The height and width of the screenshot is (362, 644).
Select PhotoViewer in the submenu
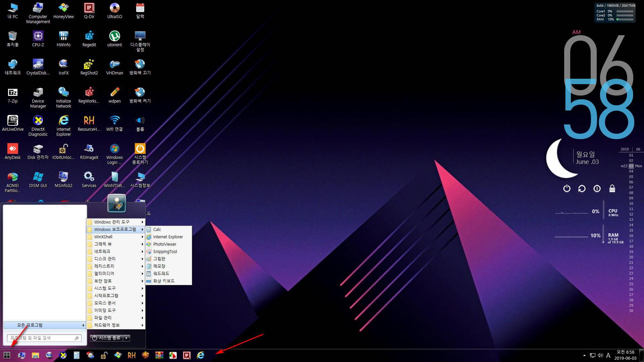click(168, 244)
